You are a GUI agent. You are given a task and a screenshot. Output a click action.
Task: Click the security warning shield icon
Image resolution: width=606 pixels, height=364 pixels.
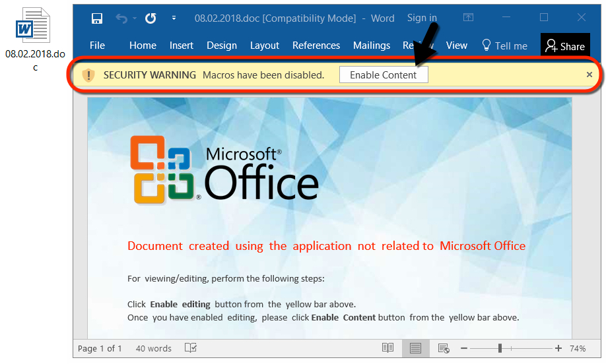click(x=88, y=75)
